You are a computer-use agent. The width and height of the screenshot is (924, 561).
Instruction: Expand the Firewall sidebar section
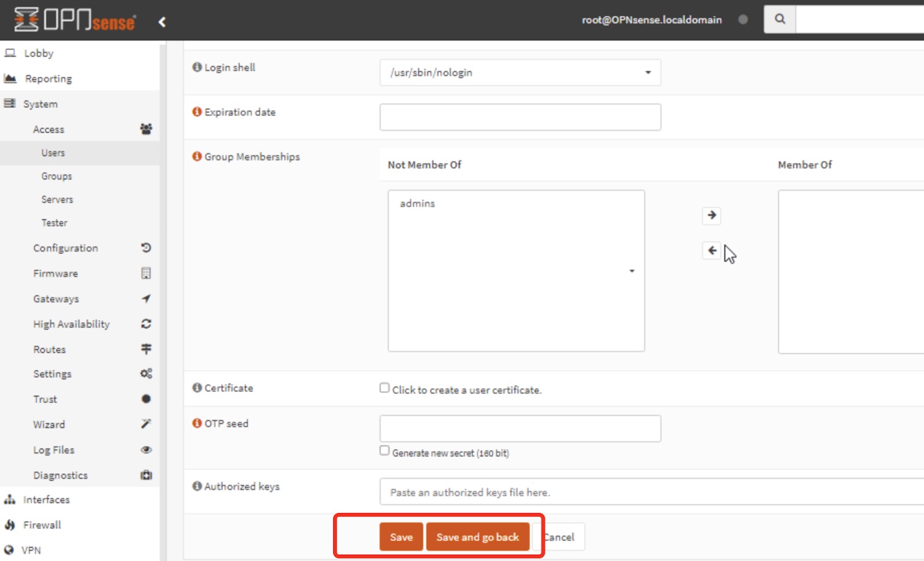(42, 525)
